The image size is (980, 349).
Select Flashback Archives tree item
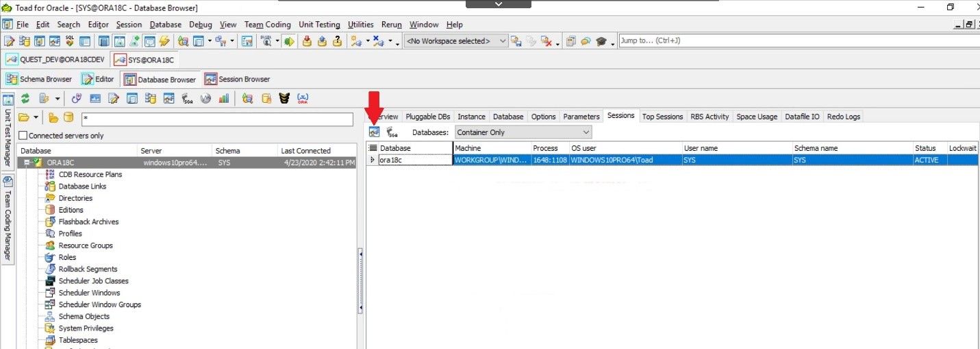[88, 221]
